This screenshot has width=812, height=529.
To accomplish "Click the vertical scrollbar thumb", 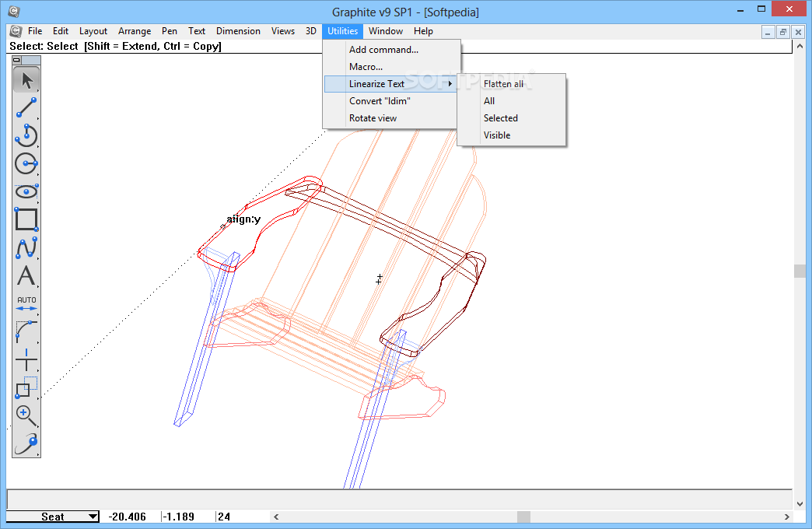I will click(800, 271).
